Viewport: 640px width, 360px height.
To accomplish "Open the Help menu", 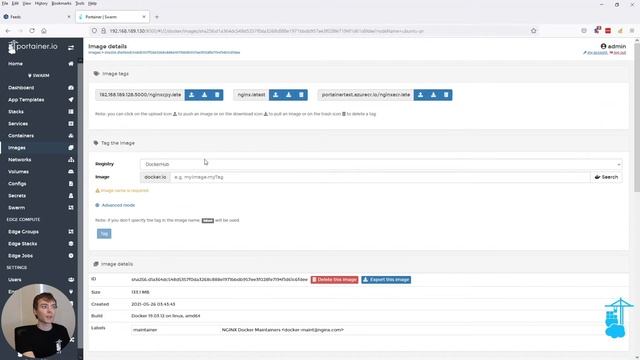I will pos(93,3).
